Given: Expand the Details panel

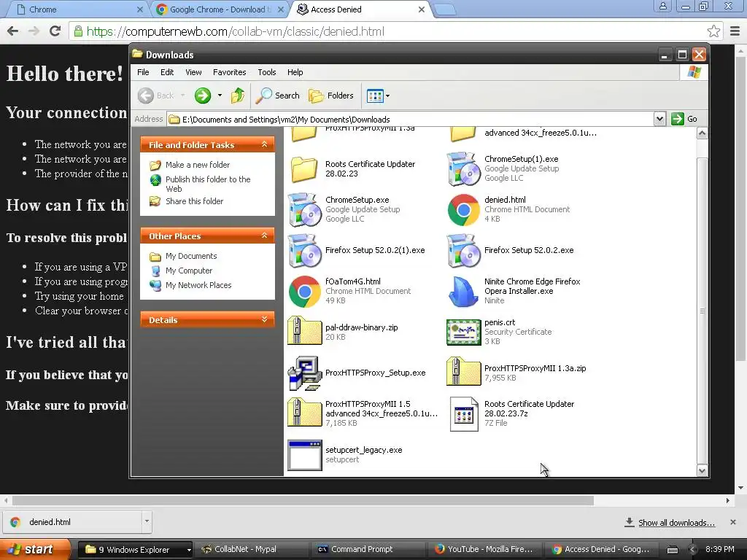Looking at the screenshot, I should 264,319.
